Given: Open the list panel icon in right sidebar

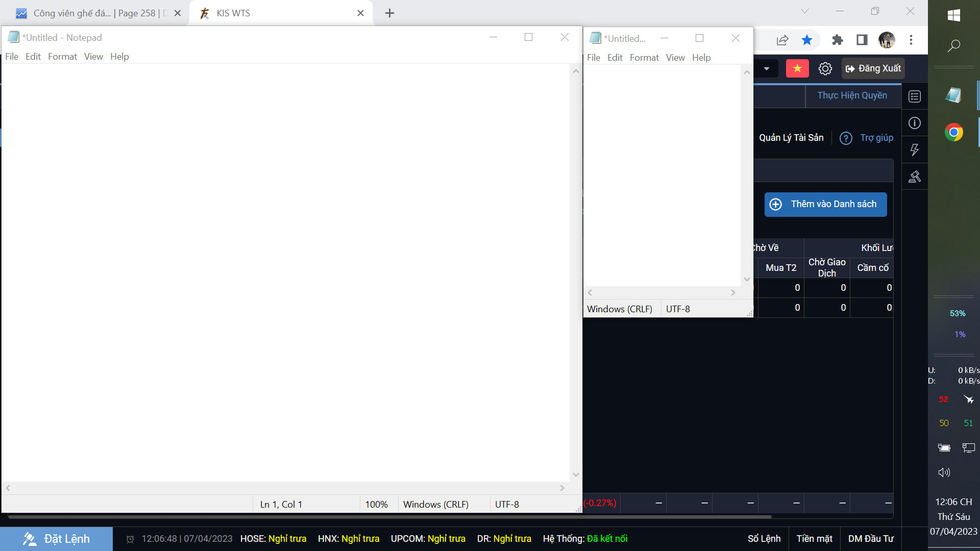Looking at the screenshot, I should coord(915,96).
